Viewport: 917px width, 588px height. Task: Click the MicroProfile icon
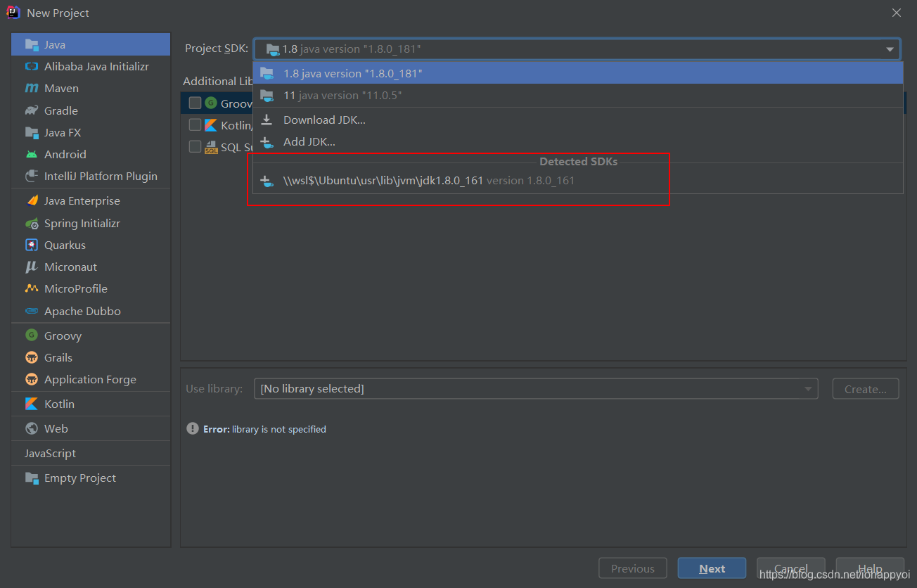[32, 288]
